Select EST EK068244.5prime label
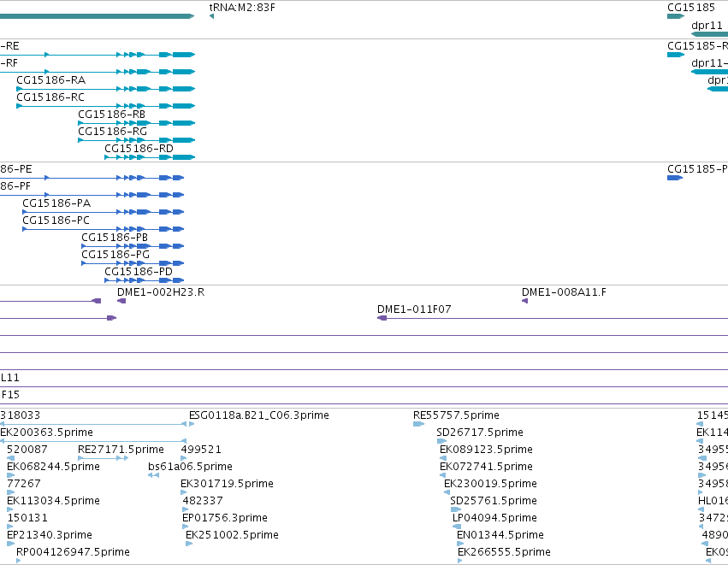The width and height of the screenshot is (728, 565). (53, 467)
